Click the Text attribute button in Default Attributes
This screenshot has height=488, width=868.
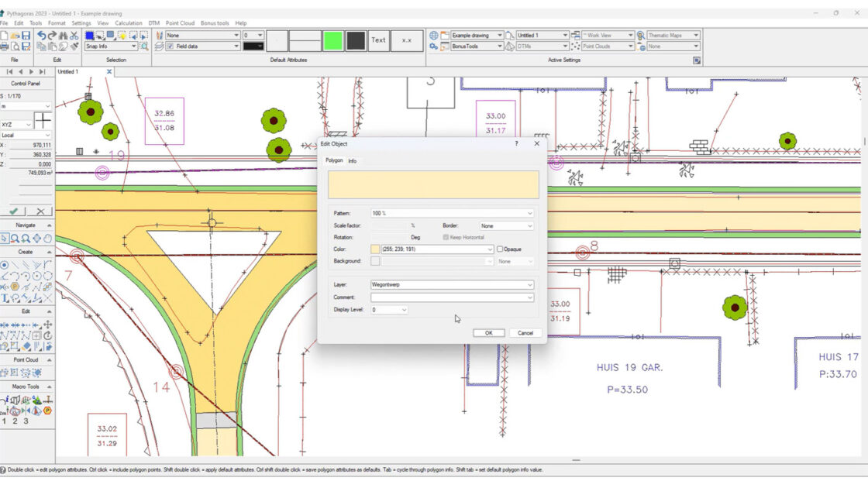coord(378,40)
